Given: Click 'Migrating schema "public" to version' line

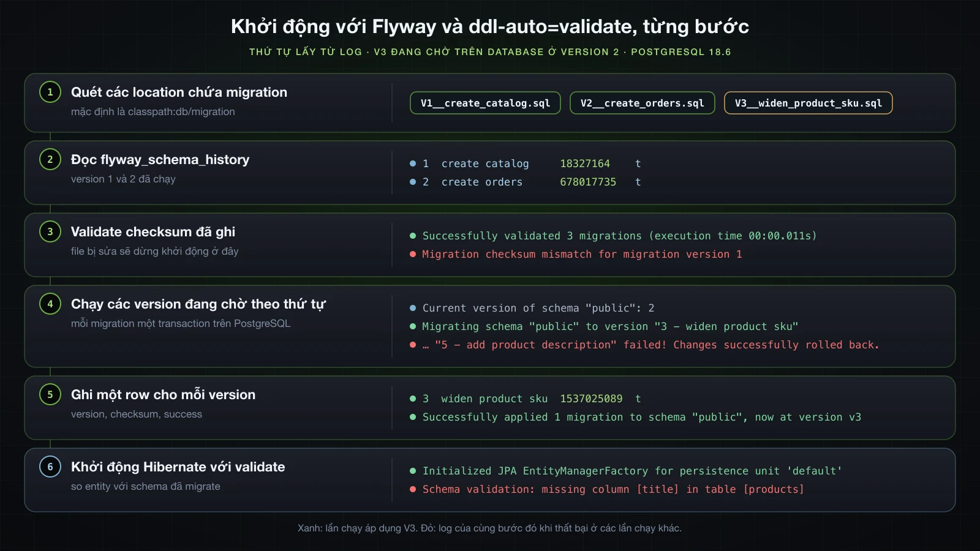Looking at the screenshot, I should [604, 326].
